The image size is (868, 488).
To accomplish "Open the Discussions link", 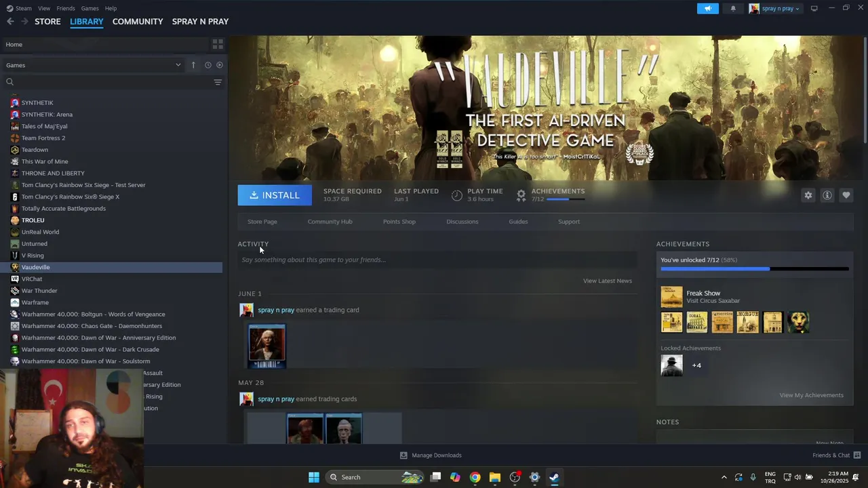I will click(462, 222).
